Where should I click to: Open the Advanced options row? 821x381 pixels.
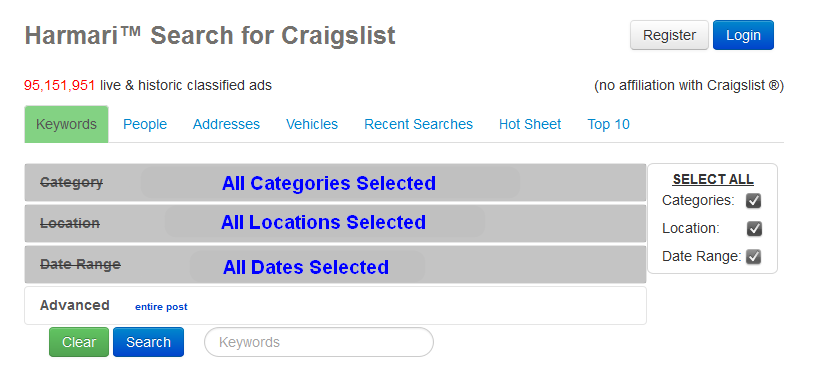click(335, 306)
